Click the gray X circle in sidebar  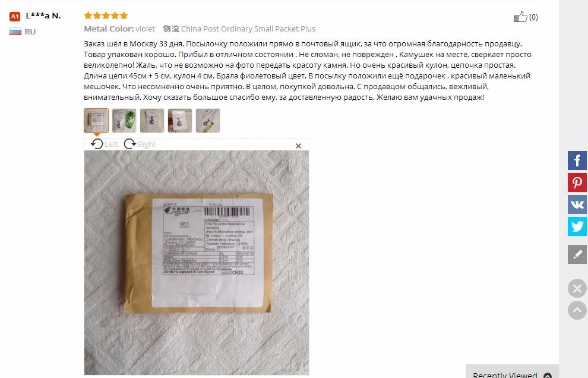pyautogui.click(x=577, y=288)
